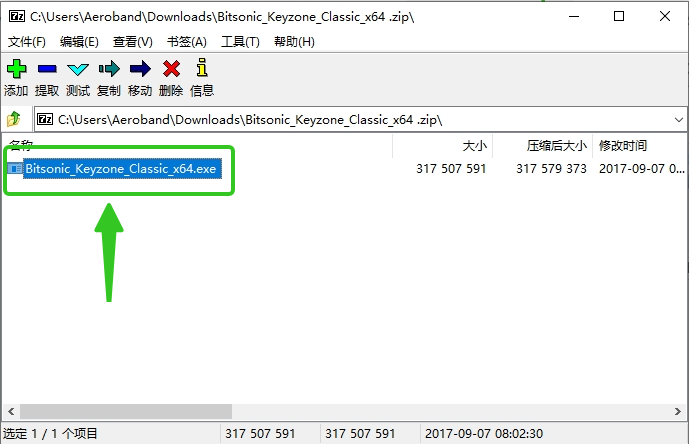Screen dimensions: 689x444
Task: Open the 工具(T) tools menu
Action: (240, 42)
